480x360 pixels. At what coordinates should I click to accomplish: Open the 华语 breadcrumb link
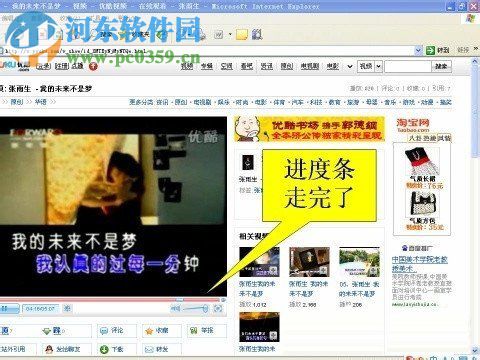(x=41, y=102)
